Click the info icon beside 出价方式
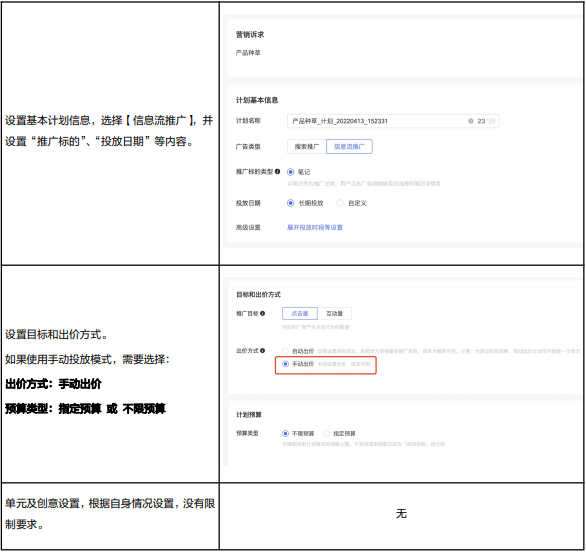 click(262, 350)
